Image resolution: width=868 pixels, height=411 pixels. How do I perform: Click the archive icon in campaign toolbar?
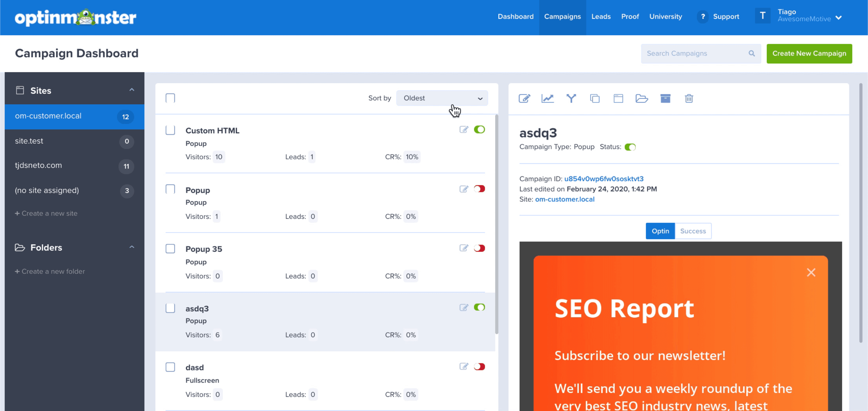(x=665, y=99)
